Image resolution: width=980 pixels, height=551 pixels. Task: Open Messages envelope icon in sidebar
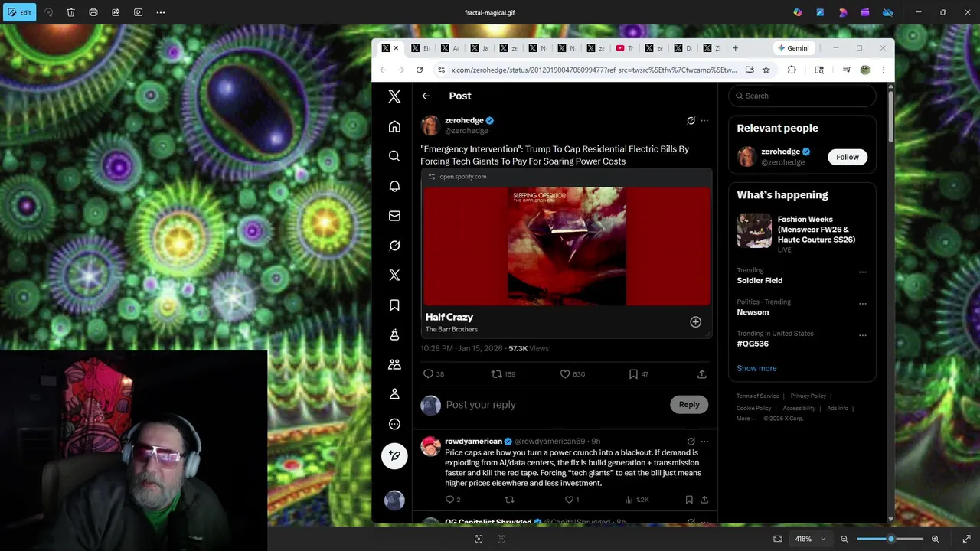pyautogui.click(x=394, y=216)
